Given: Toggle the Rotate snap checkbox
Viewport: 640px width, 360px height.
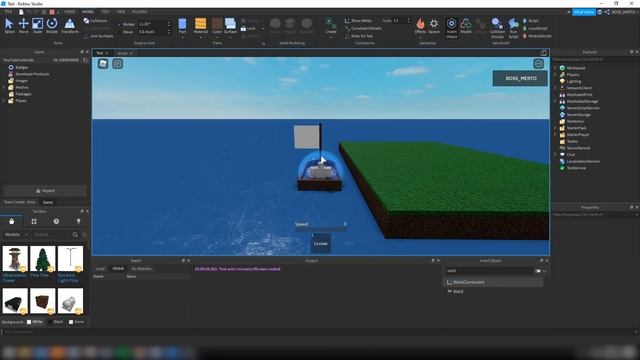Looking at the screenshot, I should (120, 24).
